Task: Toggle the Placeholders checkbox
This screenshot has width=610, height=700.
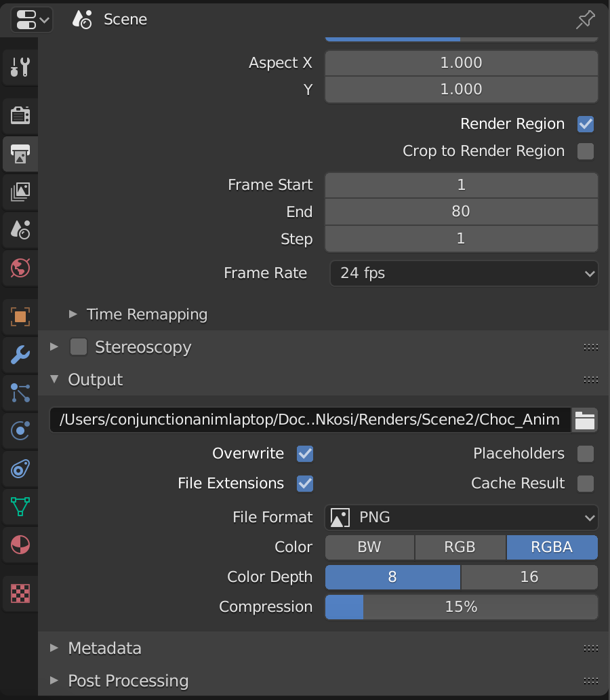Action: 586,454
